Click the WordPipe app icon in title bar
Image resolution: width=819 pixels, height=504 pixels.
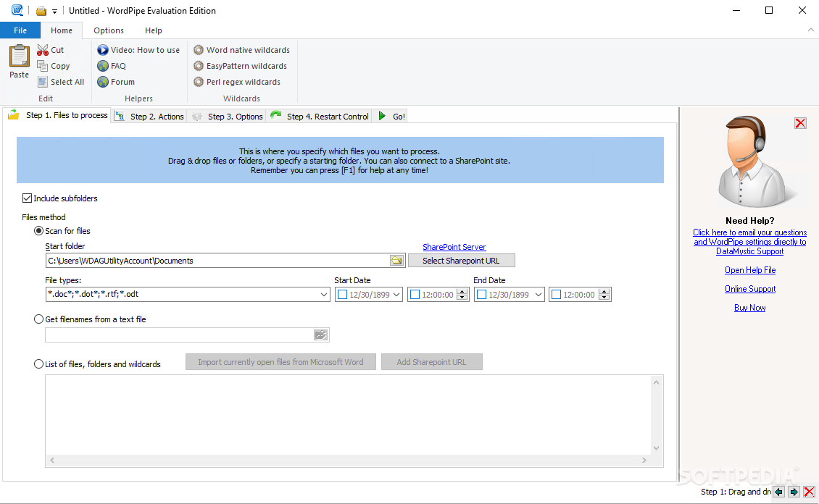pyautogui.click(x=17, y=10)
